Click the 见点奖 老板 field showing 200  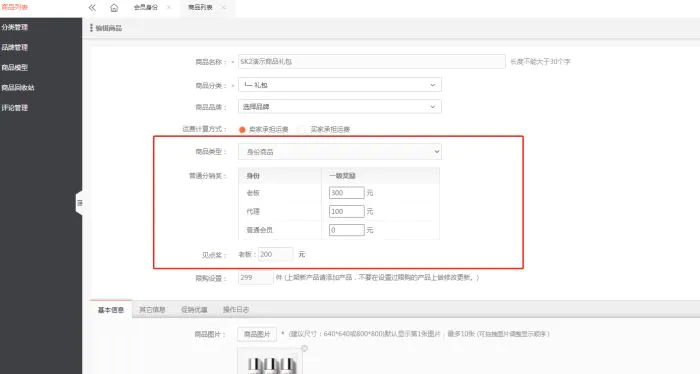tap(275, 254)
